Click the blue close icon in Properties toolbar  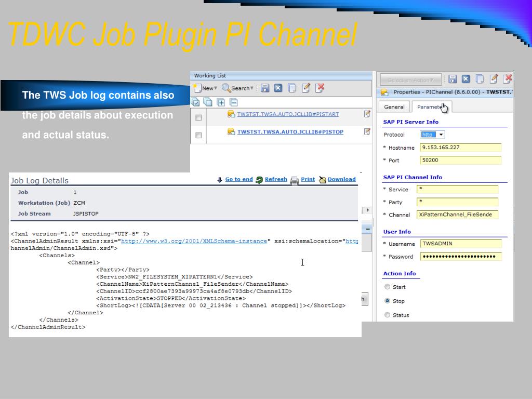click(x=466, y=79)
